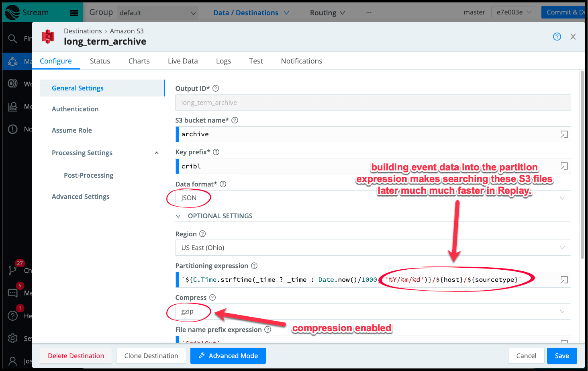Open the Key prefix expression editor icon
The height and width of the screenshot is (371, 588).
pyautogui.click(x=564, y=166)
